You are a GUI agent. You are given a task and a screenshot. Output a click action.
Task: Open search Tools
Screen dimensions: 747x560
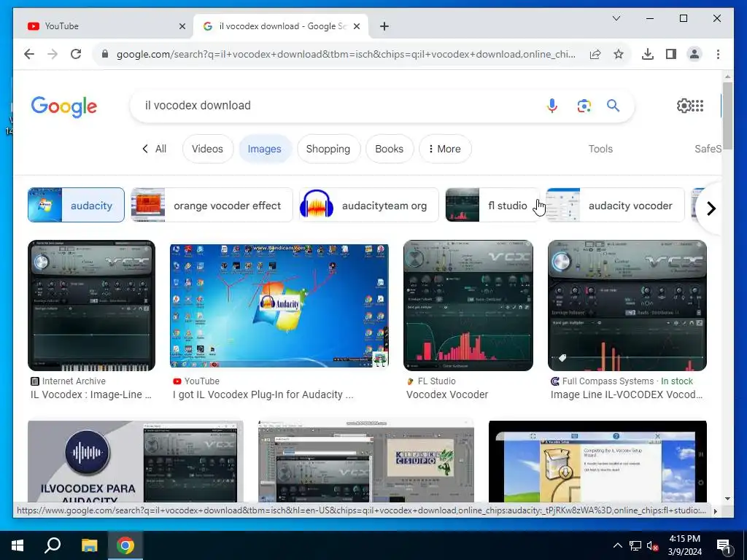click(600, 149)
